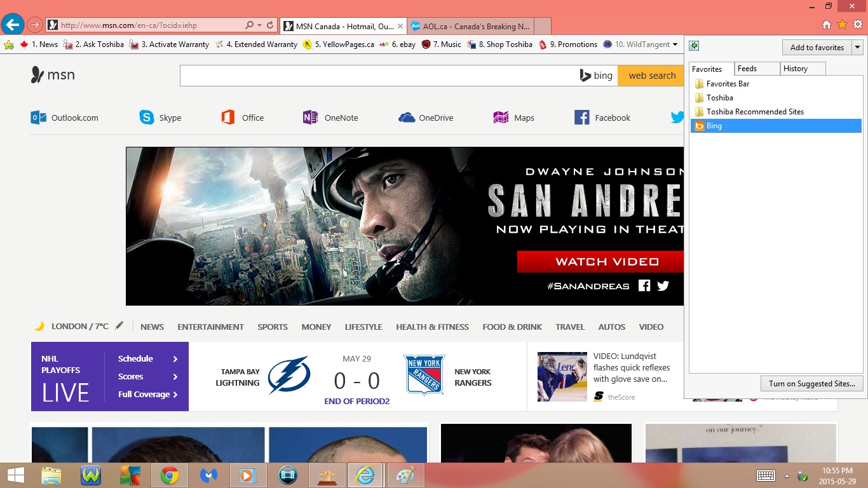Open the Add to favorites dropdown arrow
Screen dimensions: 868x488
(857, 47)
